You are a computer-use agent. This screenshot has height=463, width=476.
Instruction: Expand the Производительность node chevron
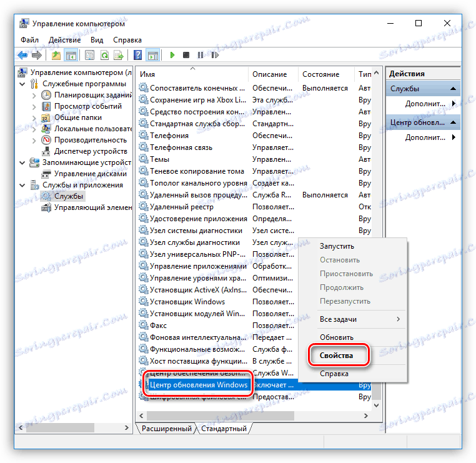pyautogui.click(x=34, y=140)
